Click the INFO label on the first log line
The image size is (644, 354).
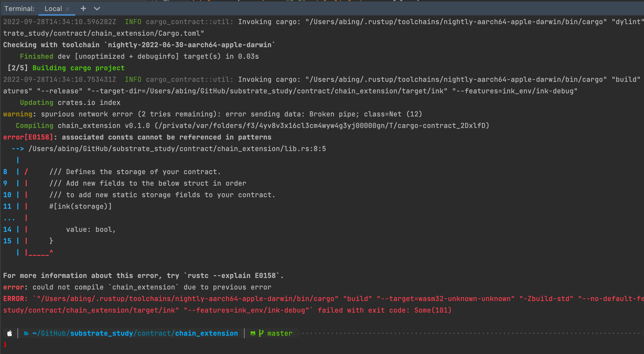(133, 22)
